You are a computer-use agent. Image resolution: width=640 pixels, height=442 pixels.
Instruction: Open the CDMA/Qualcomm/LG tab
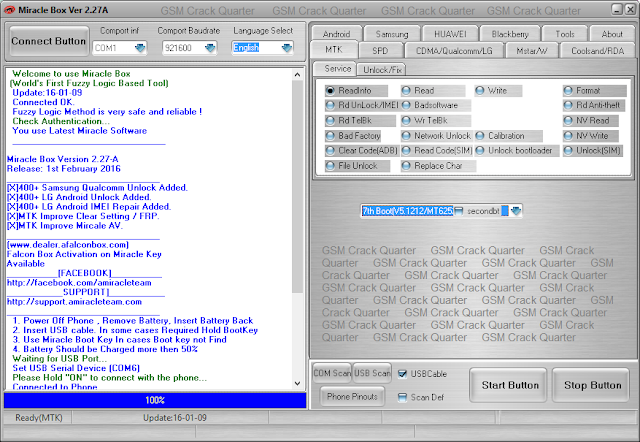coord(454,51)
